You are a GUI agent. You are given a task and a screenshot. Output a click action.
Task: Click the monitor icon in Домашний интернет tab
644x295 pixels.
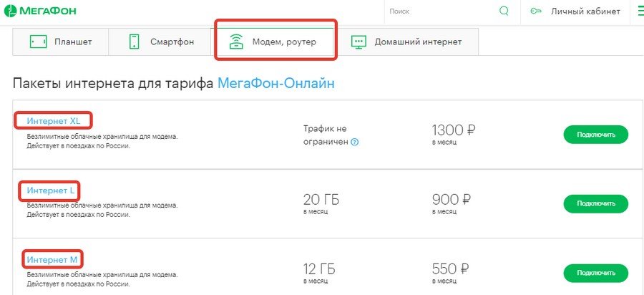[359, 42]
